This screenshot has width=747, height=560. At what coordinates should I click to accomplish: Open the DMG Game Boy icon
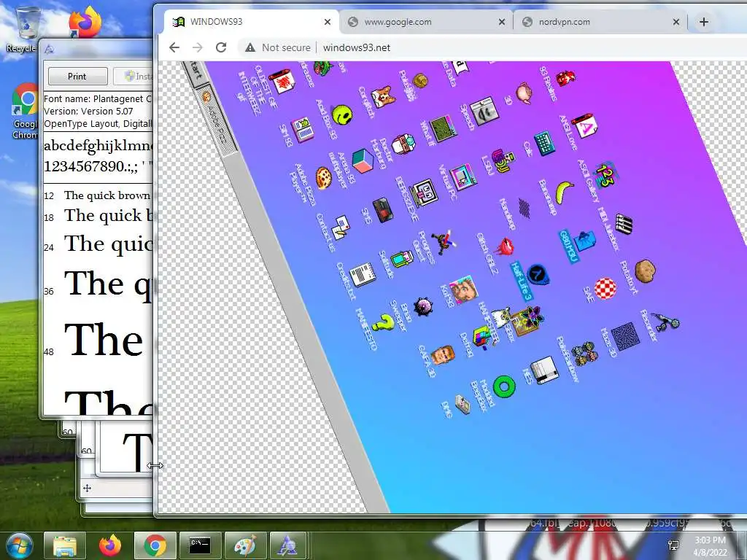(462, 404)
